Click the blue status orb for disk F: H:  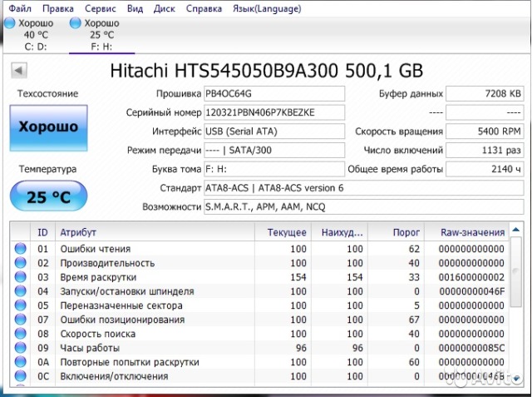coord(75,23)
